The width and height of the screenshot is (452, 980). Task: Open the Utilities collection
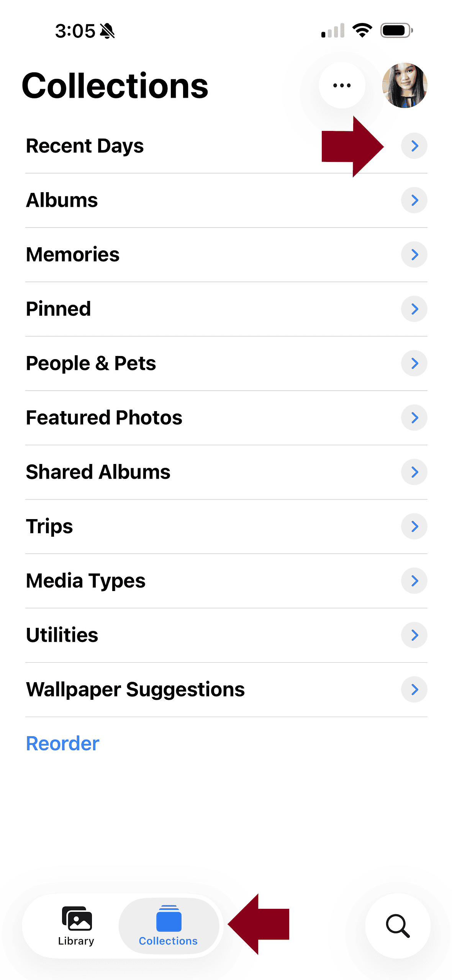point(226,635)
